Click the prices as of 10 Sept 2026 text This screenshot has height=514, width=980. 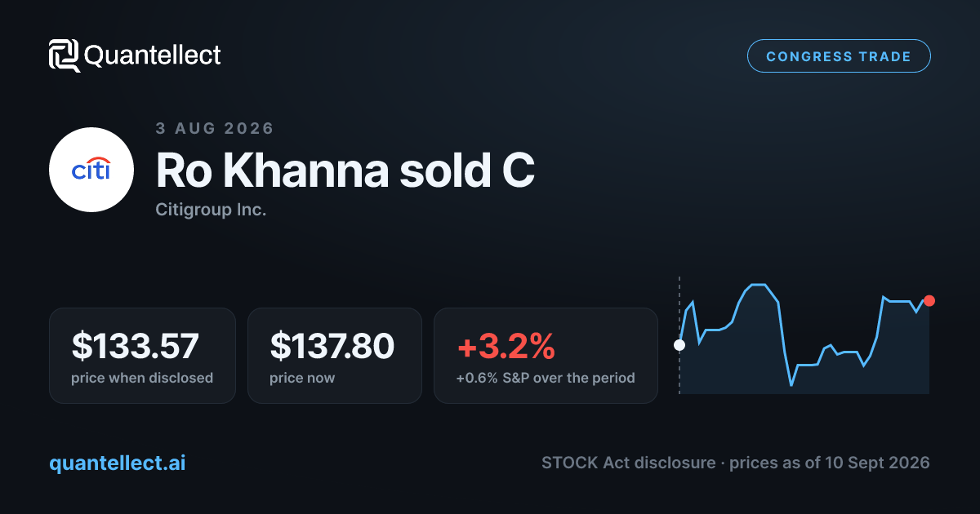coord(830,463)
